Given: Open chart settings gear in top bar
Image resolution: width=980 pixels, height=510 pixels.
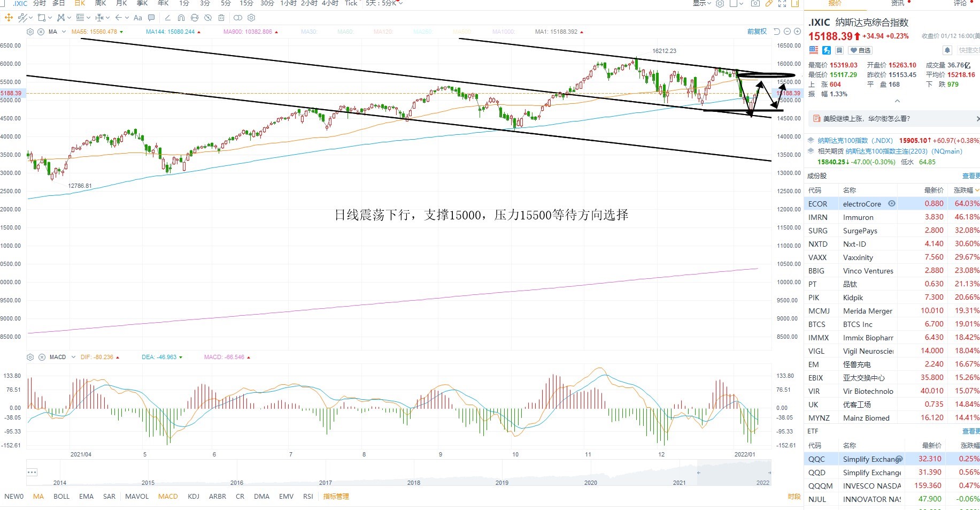Looking at the screenshot, I should click(720, 3).
